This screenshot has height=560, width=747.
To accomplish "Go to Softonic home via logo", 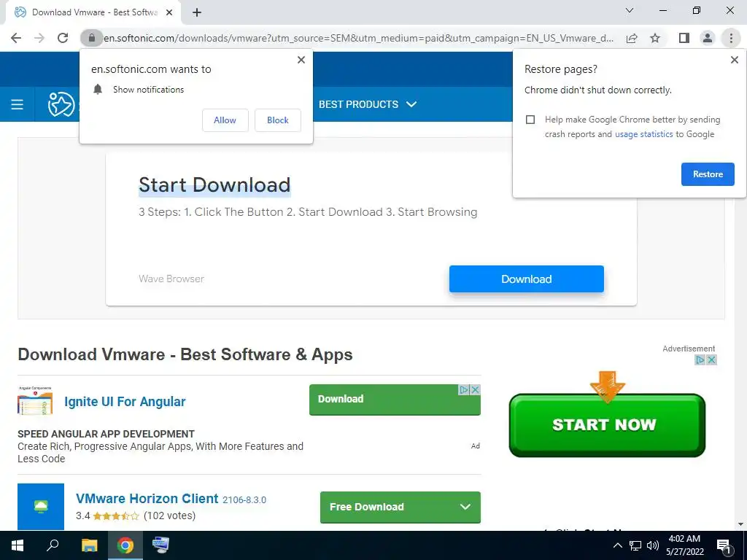I will (61, 104).
